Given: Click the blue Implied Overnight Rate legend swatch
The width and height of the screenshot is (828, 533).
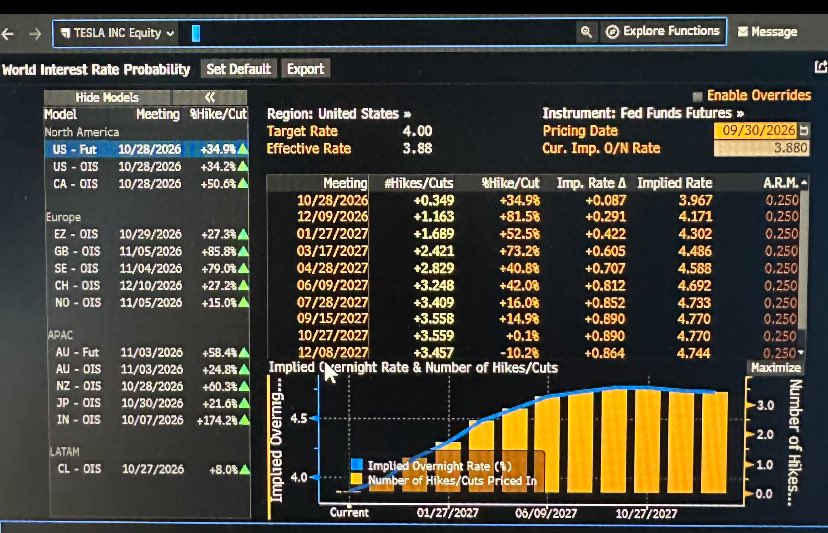Looking at the screenshot, I should pyautogui.click(x=357, y=465).
